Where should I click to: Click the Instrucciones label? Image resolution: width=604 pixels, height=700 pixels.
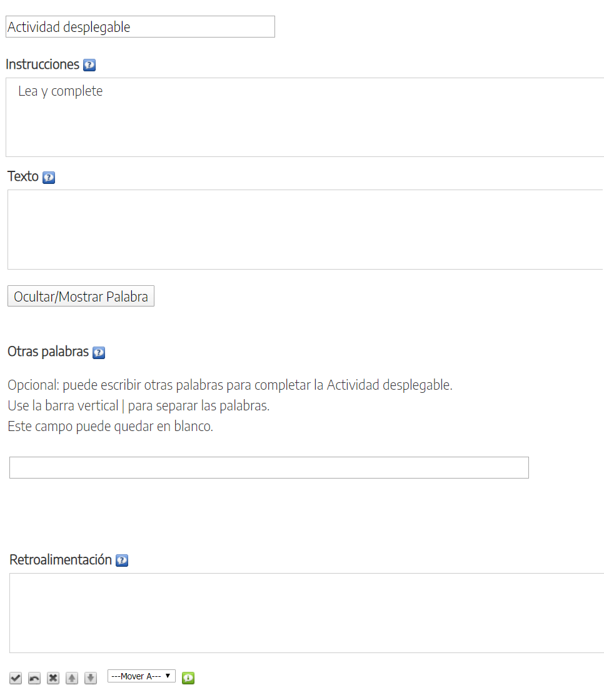click(43, 64)
